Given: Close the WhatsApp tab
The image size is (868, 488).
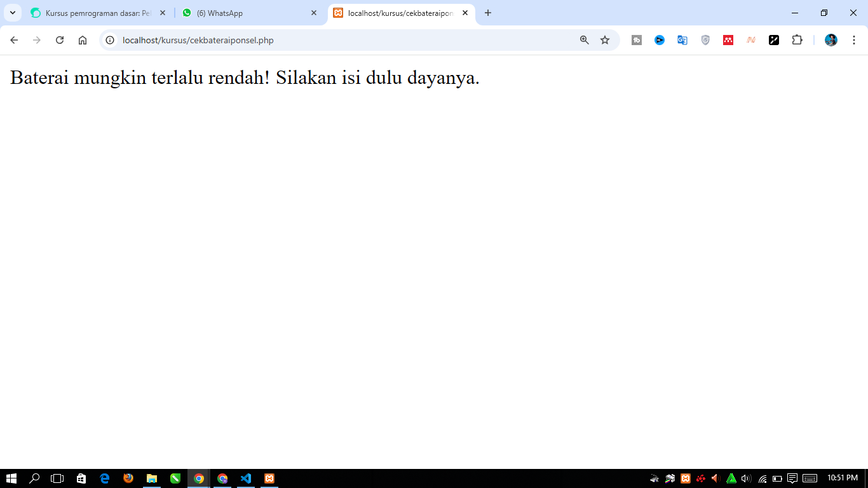Looking at the screenshot, I should click(314, 13).
